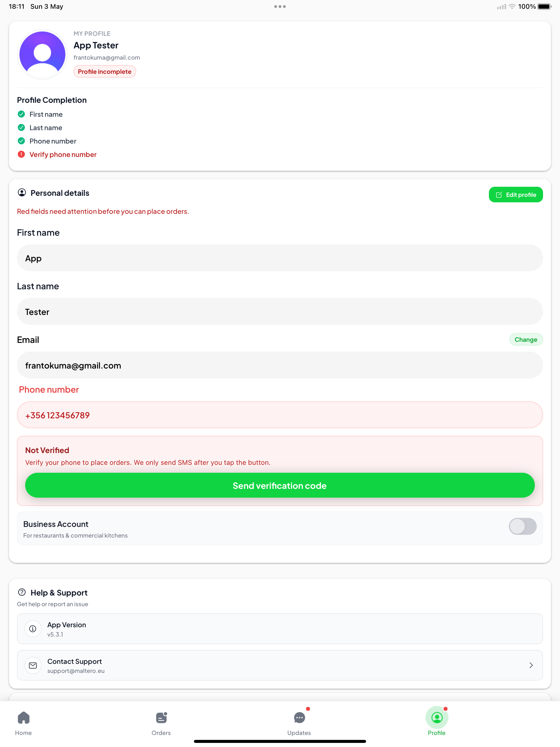The width and height of the screenshot is (560, 747).
Task: Click the Help & Support question icon
Action: click(x=22, y=592)
